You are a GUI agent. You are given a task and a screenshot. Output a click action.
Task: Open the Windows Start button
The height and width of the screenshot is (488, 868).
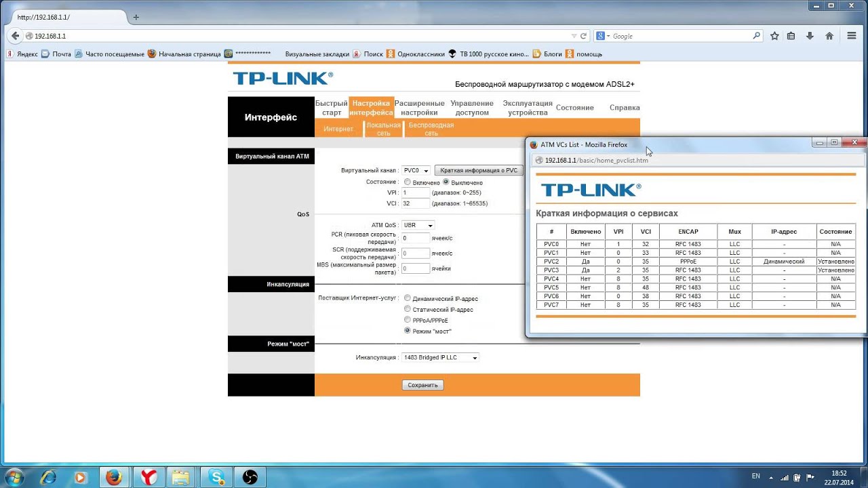pos(14,476)
